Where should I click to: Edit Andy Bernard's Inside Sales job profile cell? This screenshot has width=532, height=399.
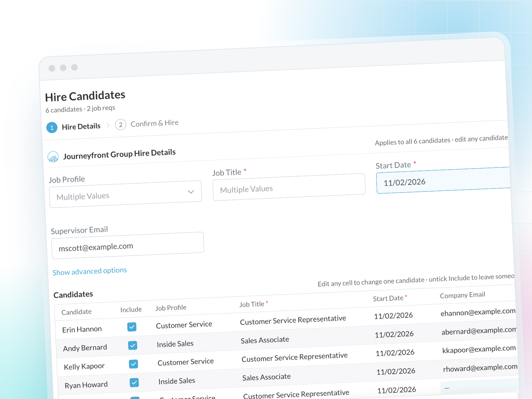tap(175, 344)
